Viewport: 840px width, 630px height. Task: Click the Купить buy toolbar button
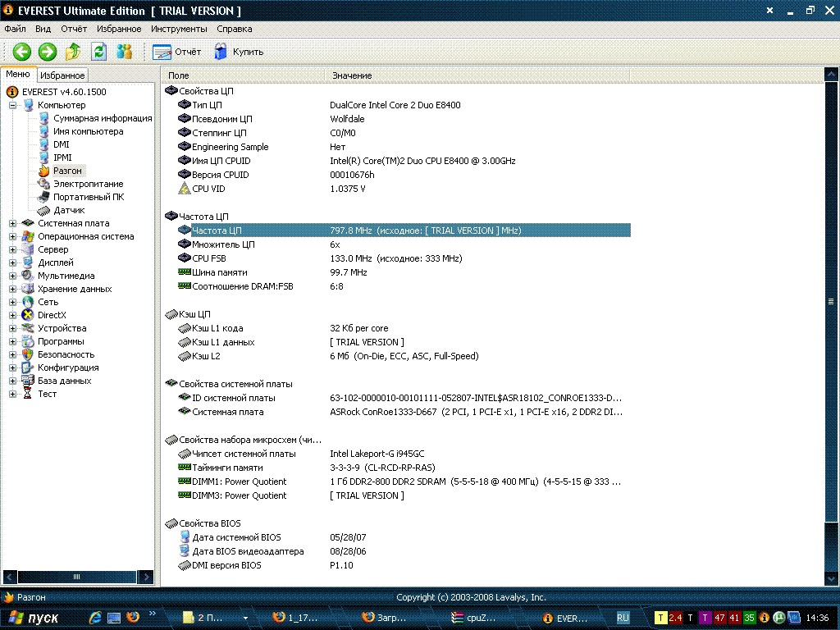point(238,52)
